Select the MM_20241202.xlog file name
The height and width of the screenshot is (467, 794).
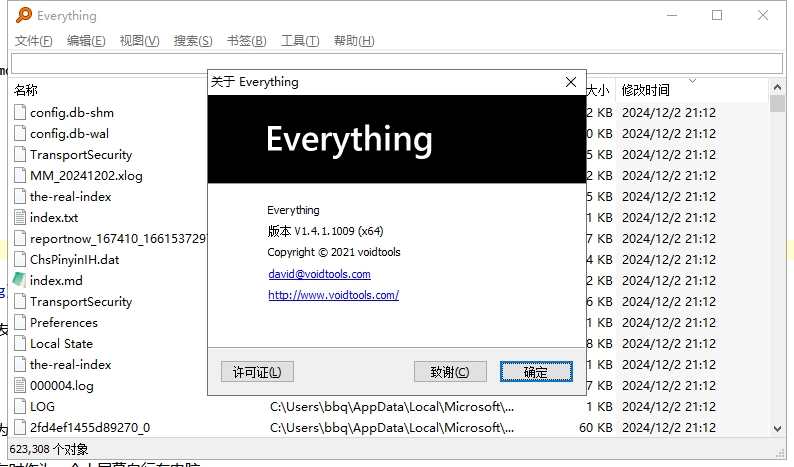click(x=86, y=176)
